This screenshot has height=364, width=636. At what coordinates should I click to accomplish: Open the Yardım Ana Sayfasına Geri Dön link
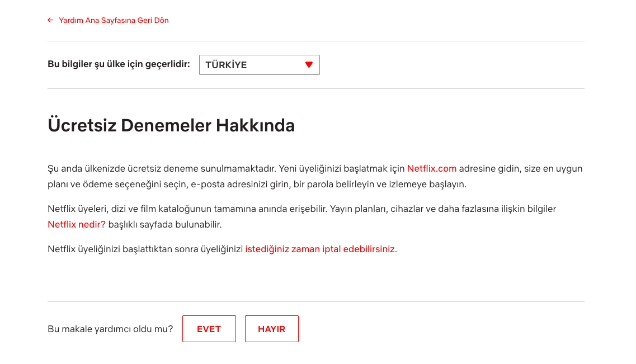114,20
